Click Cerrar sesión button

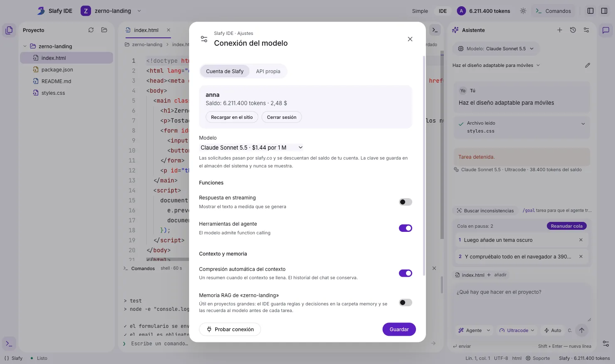click(282, 117)
